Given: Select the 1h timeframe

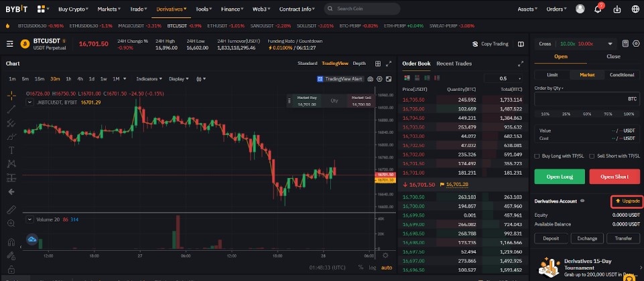Looking at the screenshot, I should 68,79.
